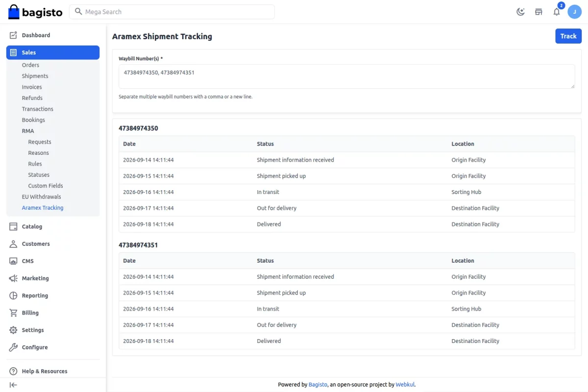Click the Track button
This screenshot has height=392, width=588.
[x=568, y=36]
